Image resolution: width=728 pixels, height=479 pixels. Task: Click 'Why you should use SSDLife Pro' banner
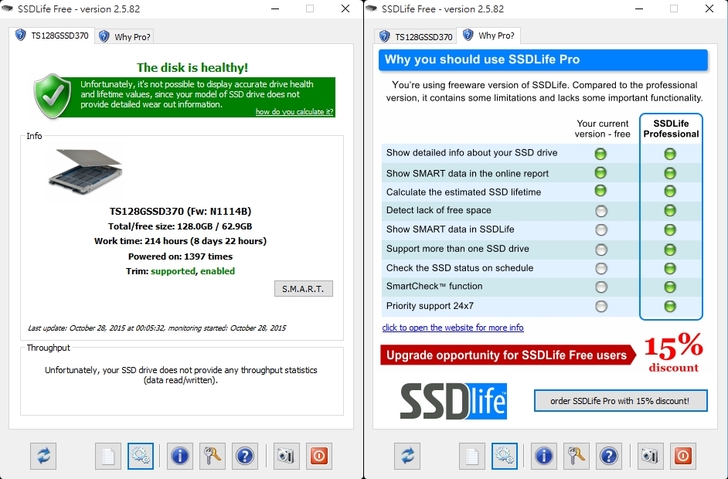click(x=543, y=60)
